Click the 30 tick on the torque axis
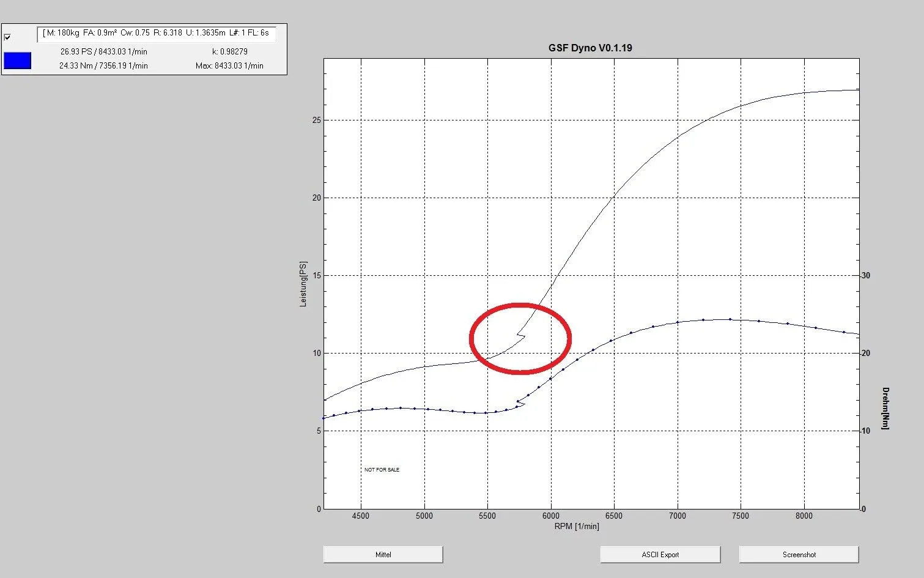Image resolution: width=924 pixels, height=578 pixels. (x=866, y=276)
